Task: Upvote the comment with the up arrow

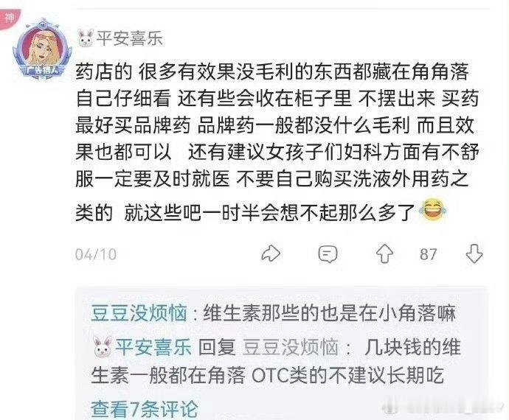Action: (384, 253)
